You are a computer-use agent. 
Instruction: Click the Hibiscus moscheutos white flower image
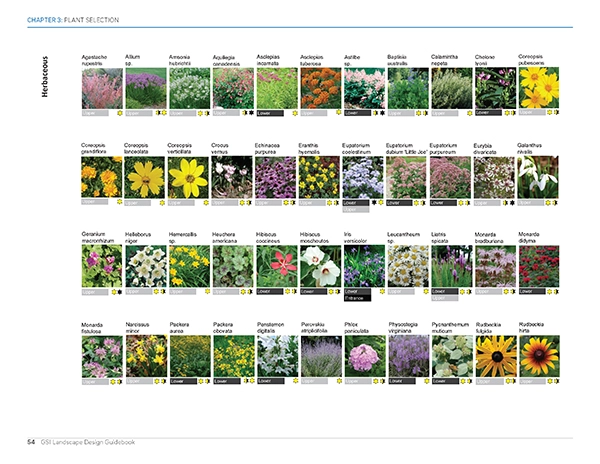tap(319, 266)
